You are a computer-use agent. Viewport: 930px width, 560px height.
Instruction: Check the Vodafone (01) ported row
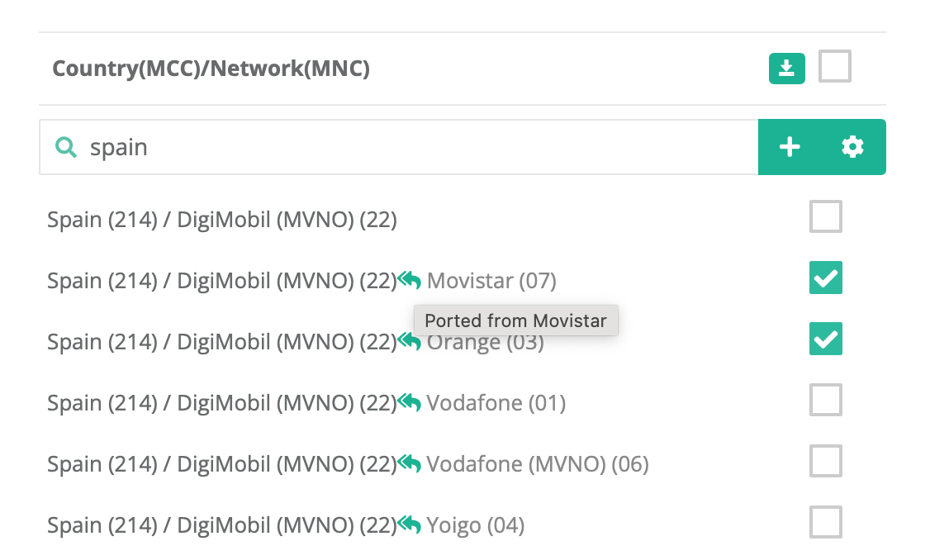point(826,400)
